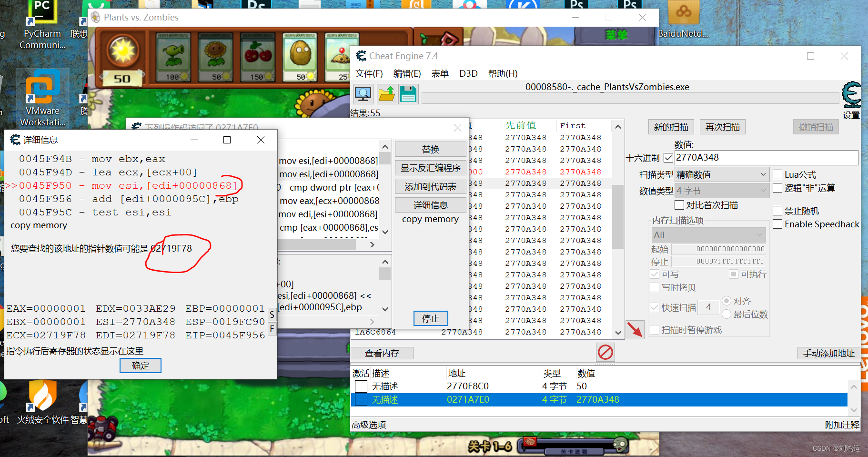Click the F register button
The width and height of the screenshot is (868, 457).
click(x=272, y=329)
